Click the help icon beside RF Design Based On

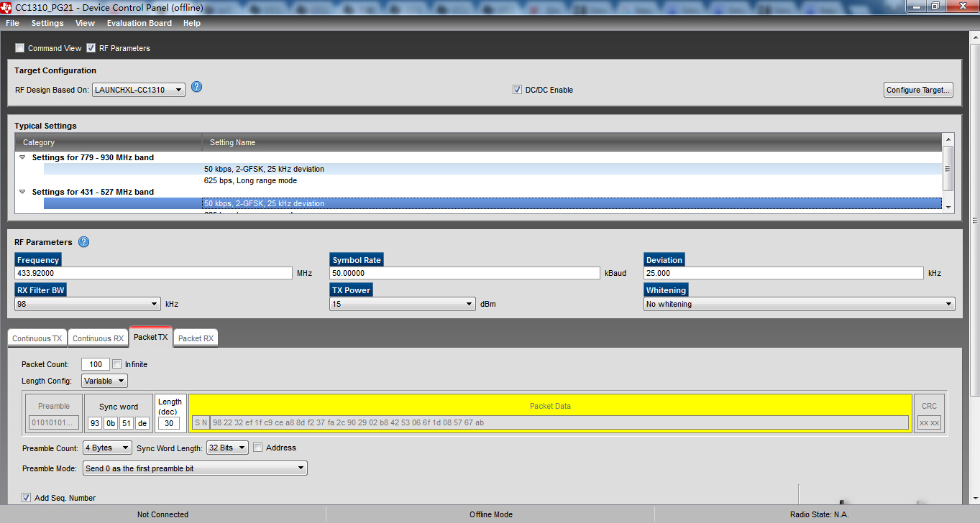pos(196,87)
